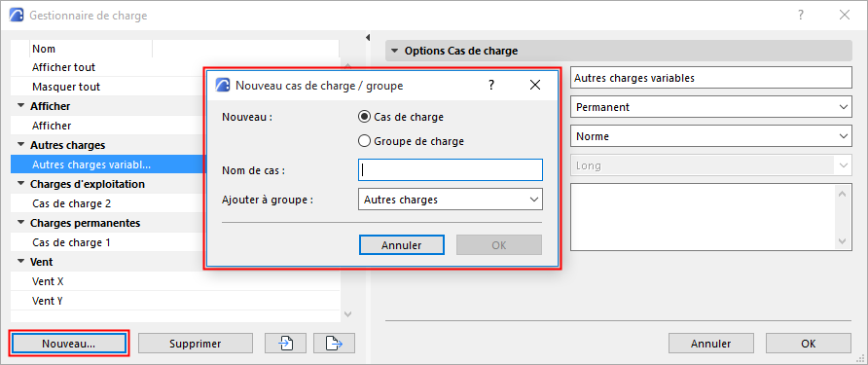Click Annuler in the Gestionnaire de charge window
Viewport: 868px width, 365px height.
[710, 344]
